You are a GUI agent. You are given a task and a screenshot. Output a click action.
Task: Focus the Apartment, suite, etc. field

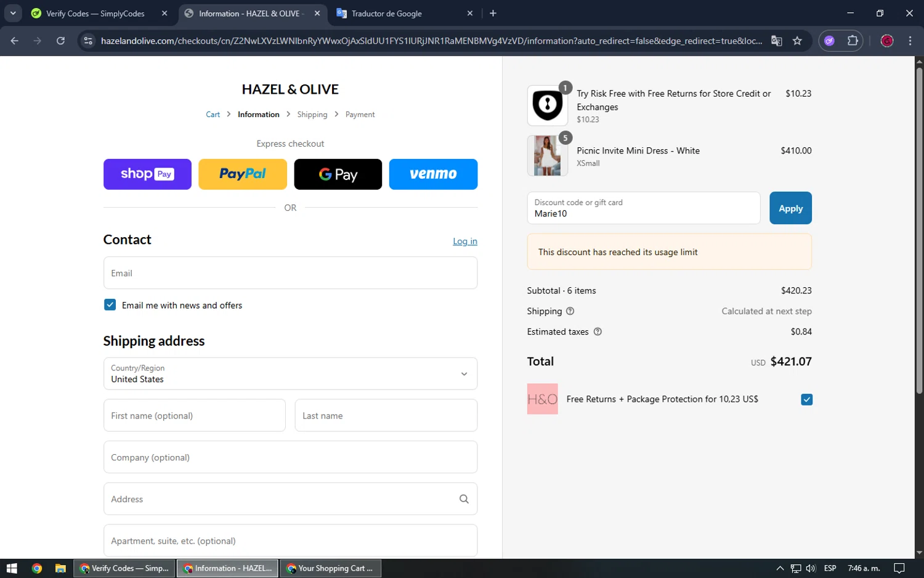(290, 540)
